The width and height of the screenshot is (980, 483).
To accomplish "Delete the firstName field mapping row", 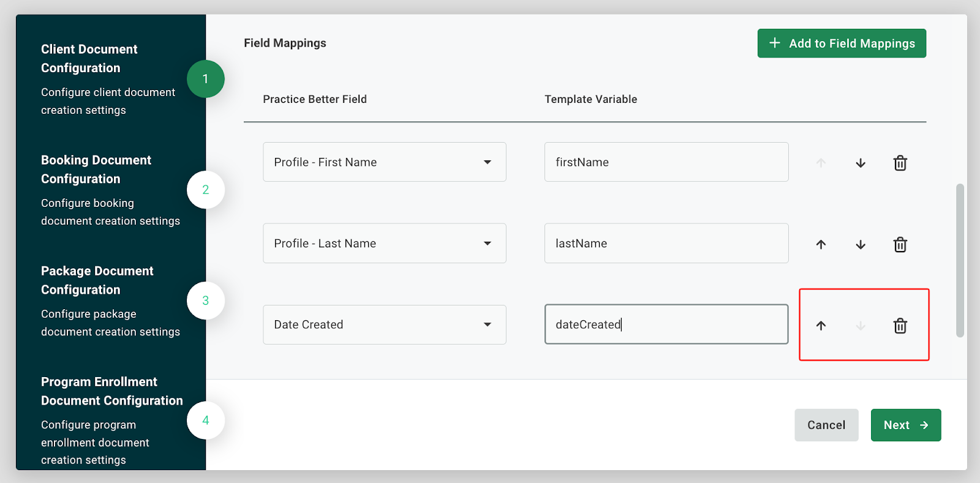I will 900,163.
